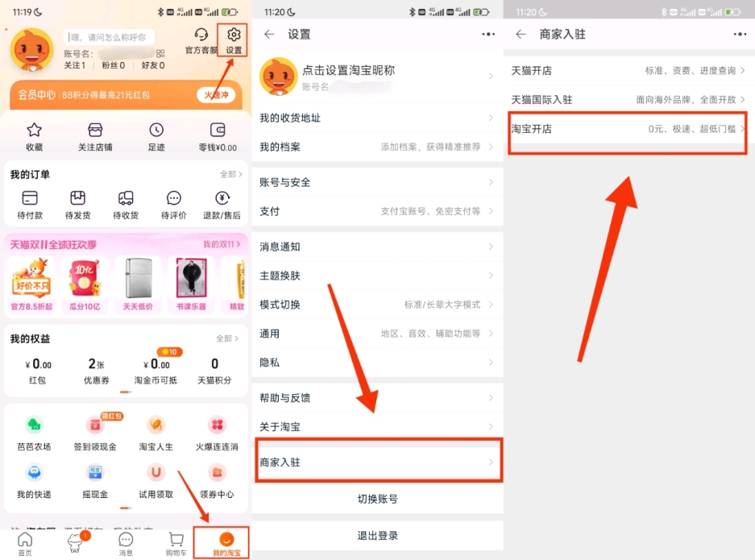View 优惠券 count
755x560 pixels.
pos(97,371)
